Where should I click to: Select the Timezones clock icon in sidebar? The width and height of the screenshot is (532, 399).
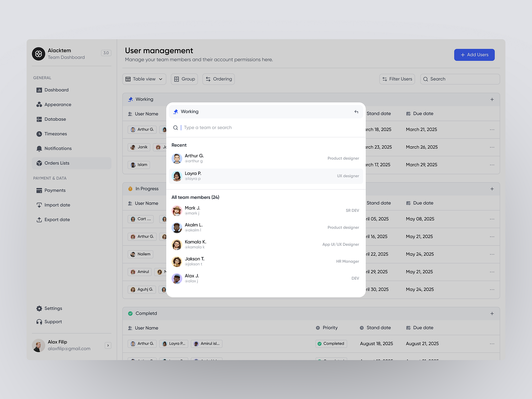[x=39, y=134]
